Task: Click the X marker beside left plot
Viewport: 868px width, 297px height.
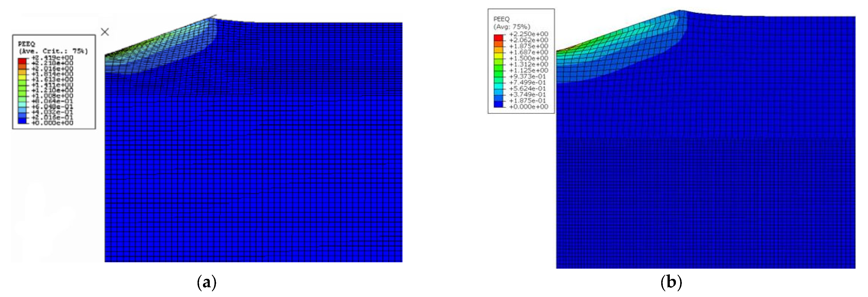Action: [x=105, y=32]
